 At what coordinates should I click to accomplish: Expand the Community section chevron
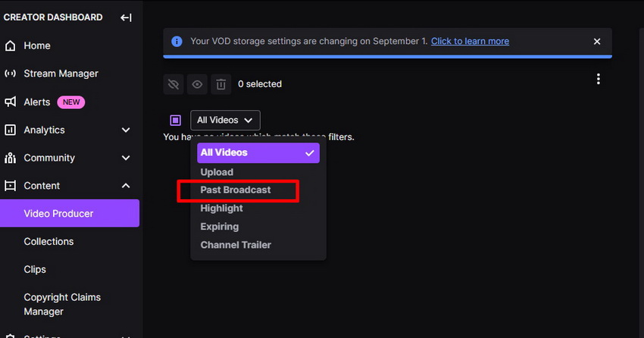point(126,158)
